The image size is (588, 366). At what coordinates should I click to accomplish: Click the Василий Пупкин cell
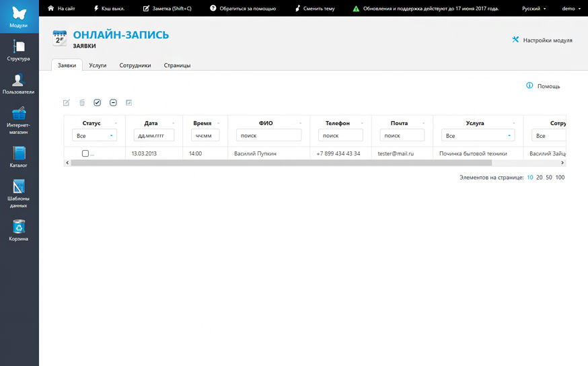click(x=255, y=153)
